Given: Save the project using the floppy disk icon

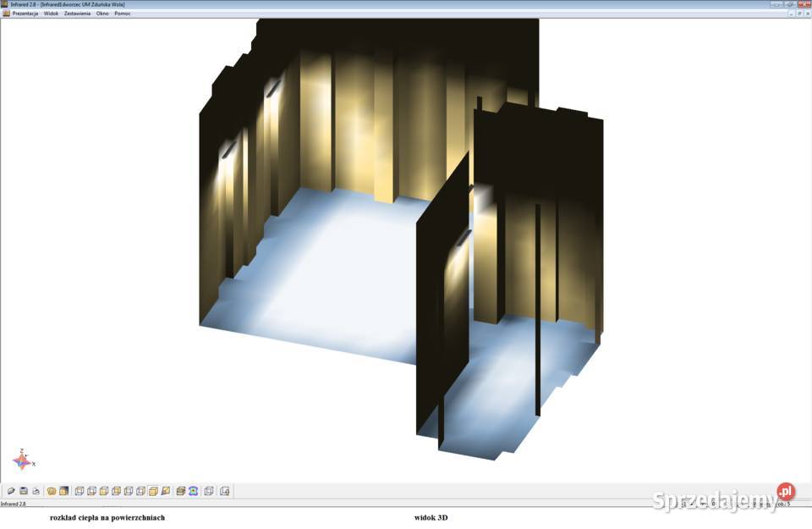Looking at the screenshot, I should coord(24,491).
